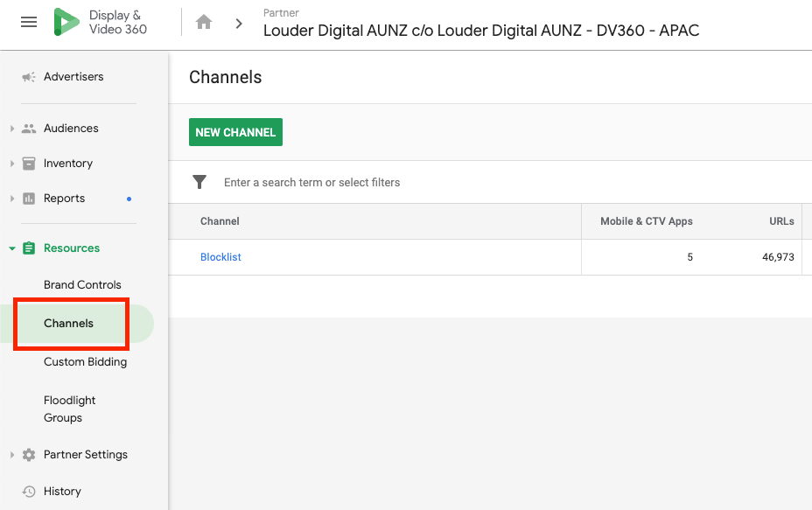812x510 pixels.
Task: Expand the Audiences section arrow
Action: (12, 129)
